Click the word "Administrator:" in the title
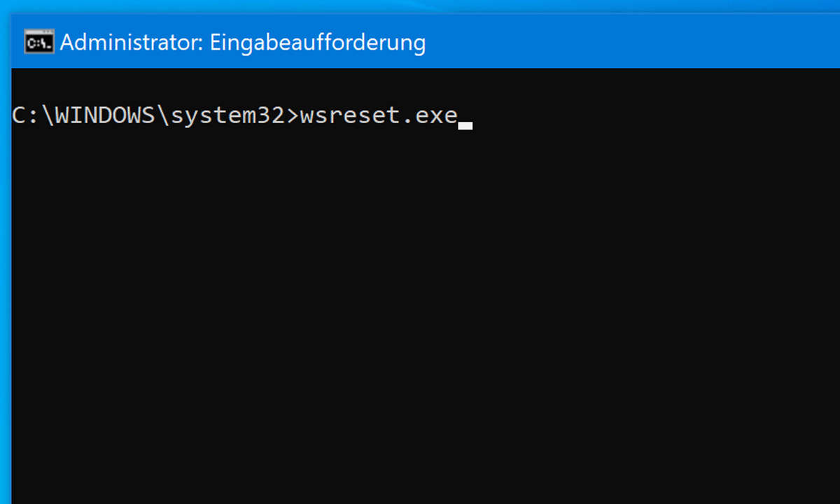Screen dimensions: 840x504 click(x=132, y=42)
